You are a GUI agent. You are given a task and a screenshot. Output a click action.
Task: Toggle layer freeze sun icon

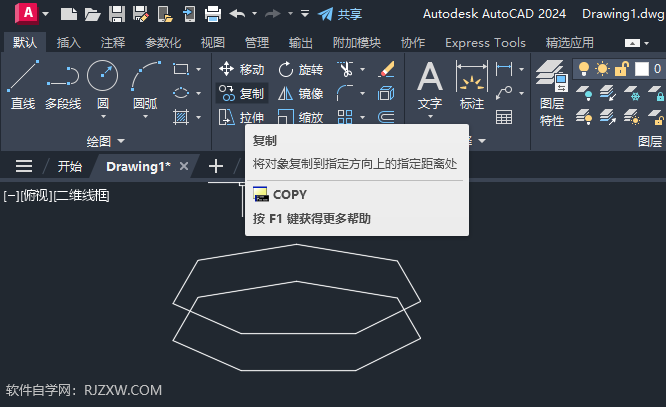coord(602,68)
